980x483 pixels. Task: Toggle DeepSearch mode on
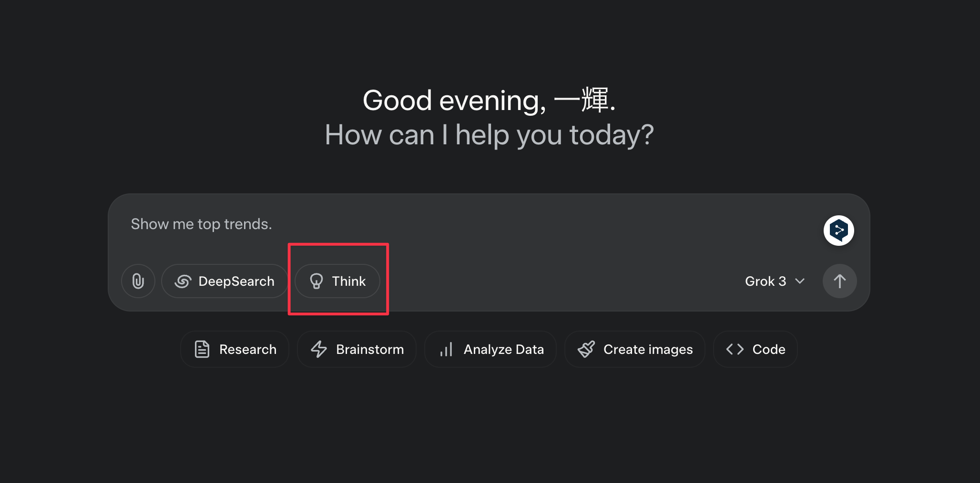(225, 281)
